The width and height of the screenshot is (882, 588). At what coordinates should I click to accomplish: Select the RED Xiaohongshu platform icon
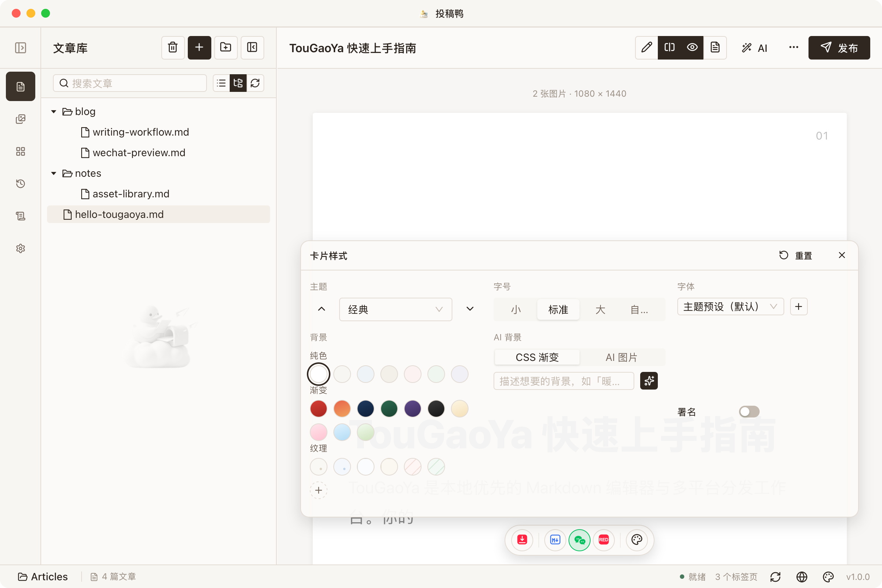(604, 539)
